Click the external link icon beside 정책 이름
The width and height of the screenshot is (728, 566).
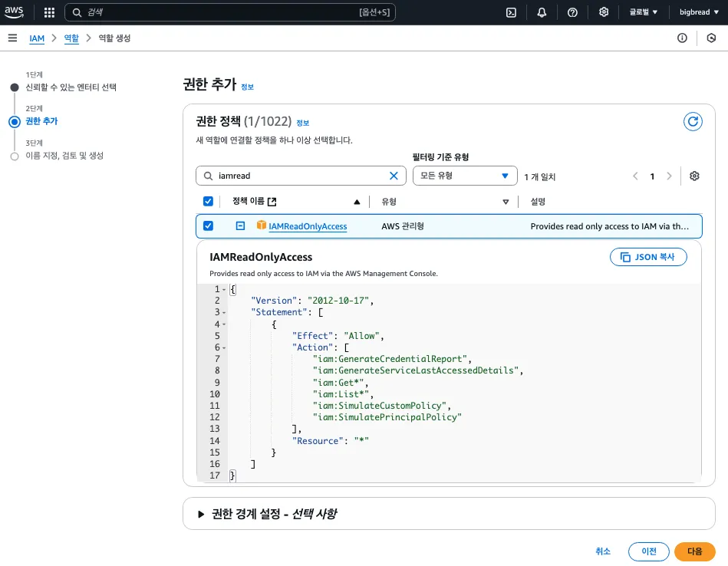272,202
